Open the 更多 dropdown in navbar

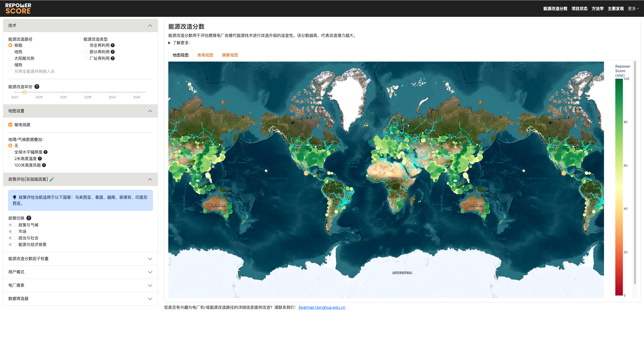[x=633, y=9]
